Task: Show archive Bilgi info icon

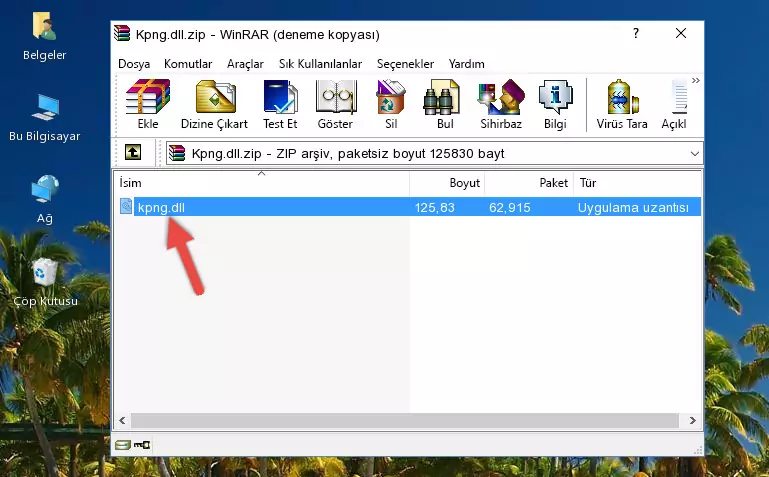Action: pyautogui.click(x=555, y=104)
